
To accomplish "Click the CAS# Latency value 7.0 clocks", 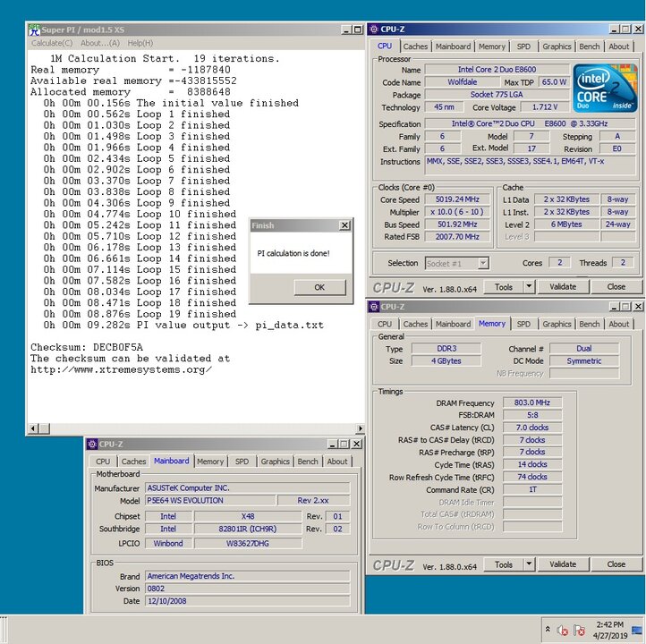I will coord(531,428).
